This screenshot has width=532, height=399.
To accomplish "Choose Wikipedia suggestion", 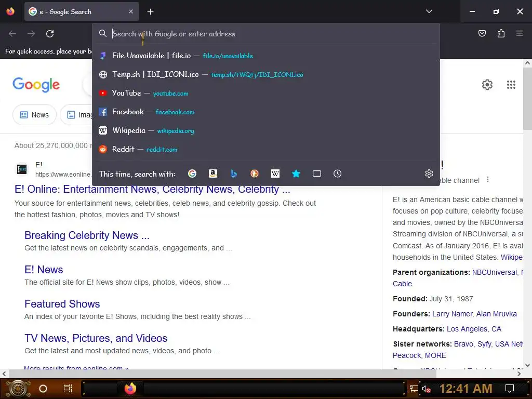I will click(266, 130).
